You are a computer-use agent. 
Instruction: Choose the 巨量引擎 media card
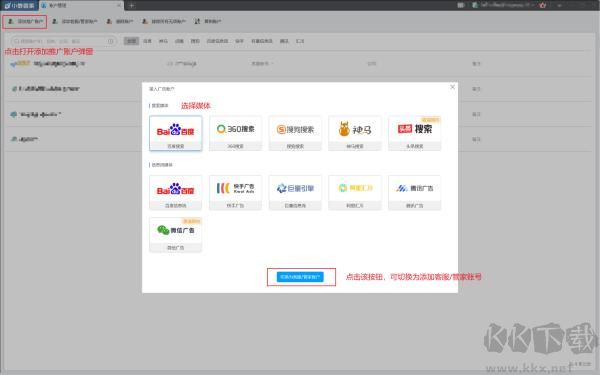click(295, 192)
